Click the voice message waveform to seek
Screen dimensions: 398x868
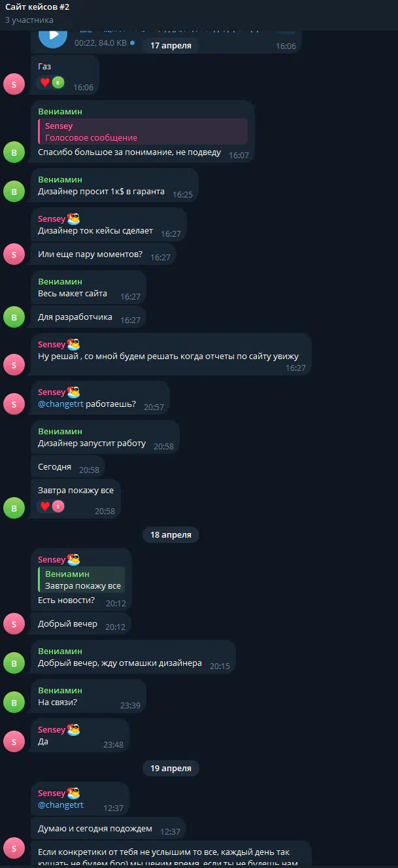tap(170, 29)
